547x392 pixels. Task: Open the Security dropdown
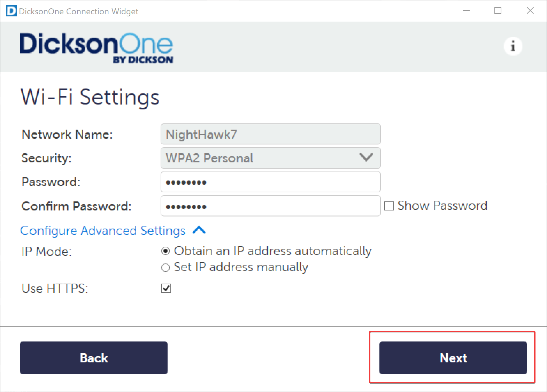pyautogui.click(x=271, y=158)
